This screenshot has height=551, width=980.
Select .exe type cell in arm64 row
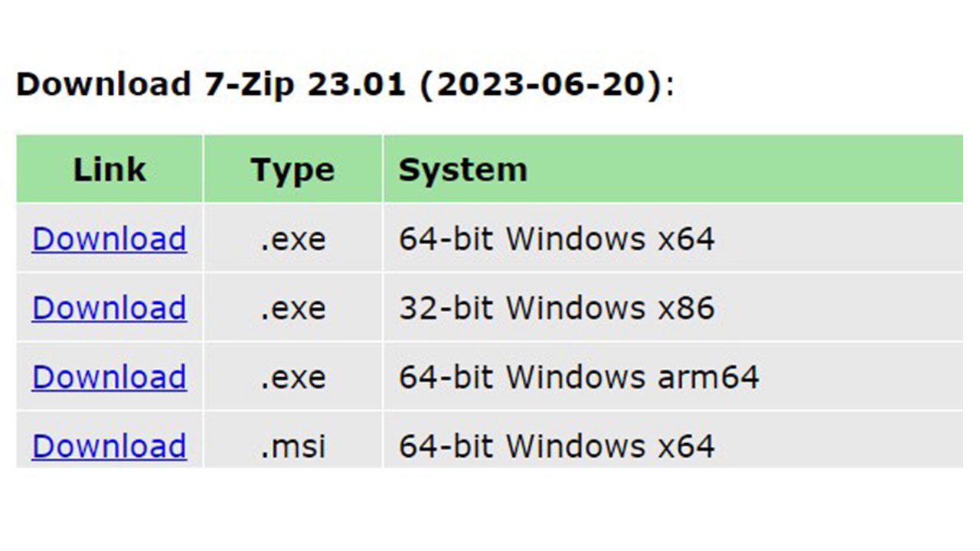pos(293,377)
